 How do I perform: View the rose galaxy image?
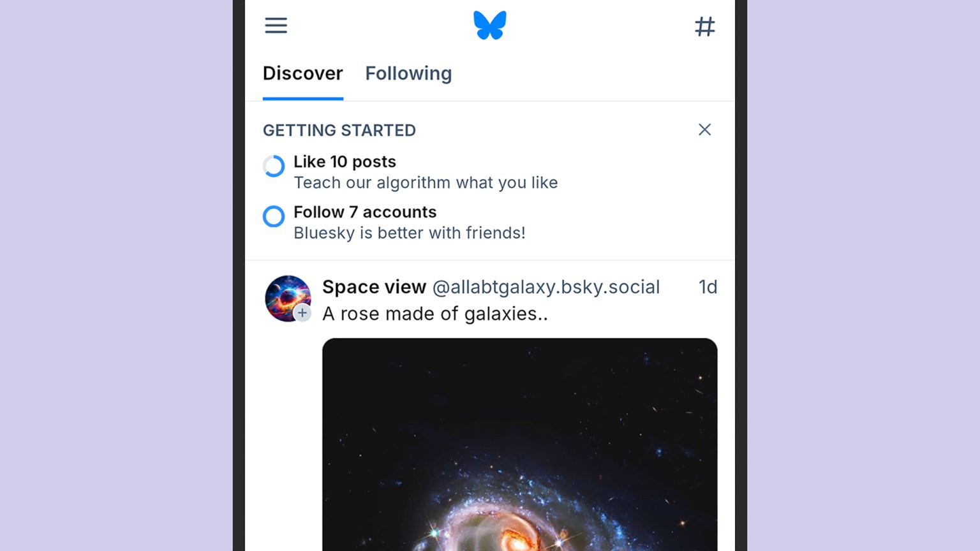coord(519,446)
